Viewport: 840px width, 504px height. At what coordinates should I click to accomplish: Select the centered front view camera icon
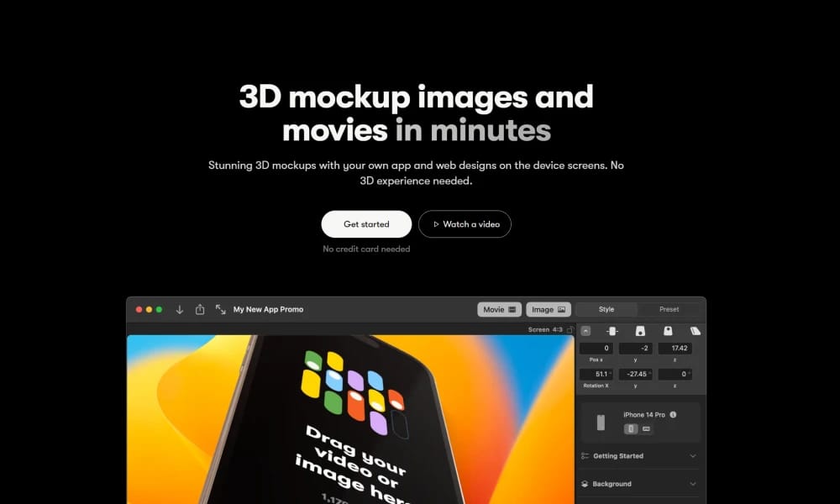coord(612,331)
